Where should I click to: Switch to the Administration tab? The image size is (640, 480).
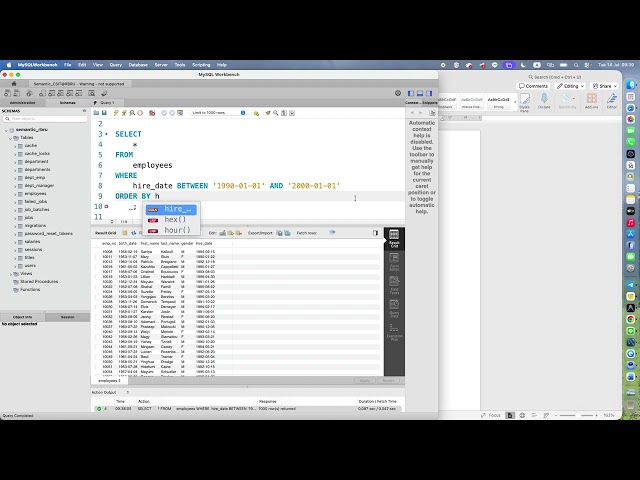tap(22, 103)
